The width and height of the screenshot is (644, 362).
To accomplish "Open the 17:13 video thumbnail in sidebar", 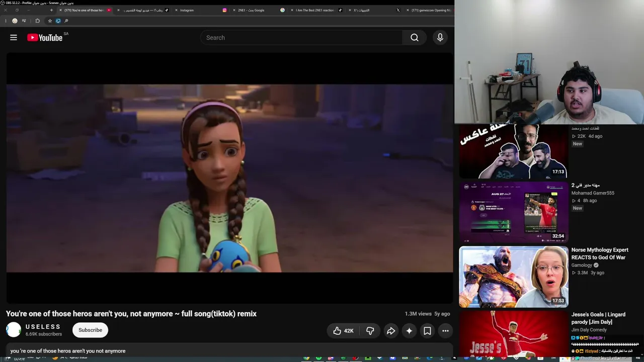I will [513, 151].
